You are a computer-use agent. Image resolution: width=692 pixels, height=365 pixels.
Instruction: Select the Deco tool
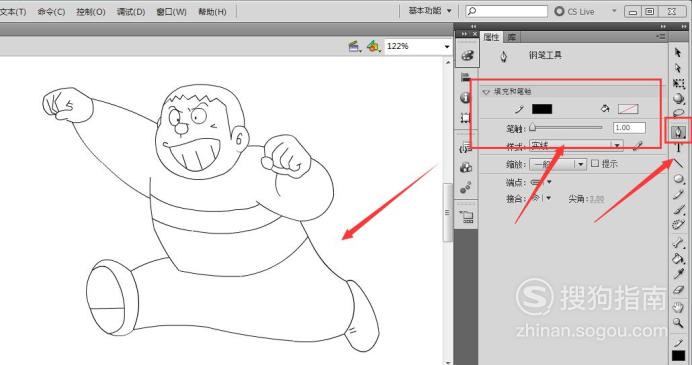pos(678,225)
